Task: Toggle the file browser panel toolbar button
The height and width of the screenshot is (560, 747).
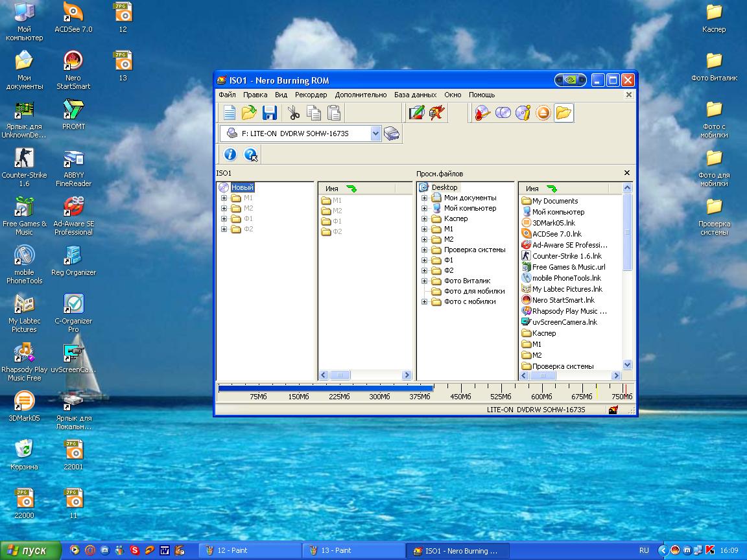Action: (563, 113)
